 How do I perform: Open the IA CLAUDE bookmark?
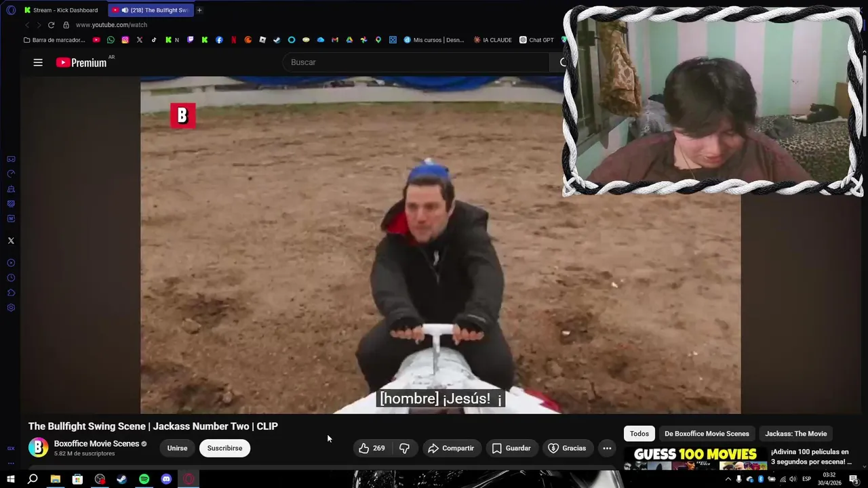[493, 40]
